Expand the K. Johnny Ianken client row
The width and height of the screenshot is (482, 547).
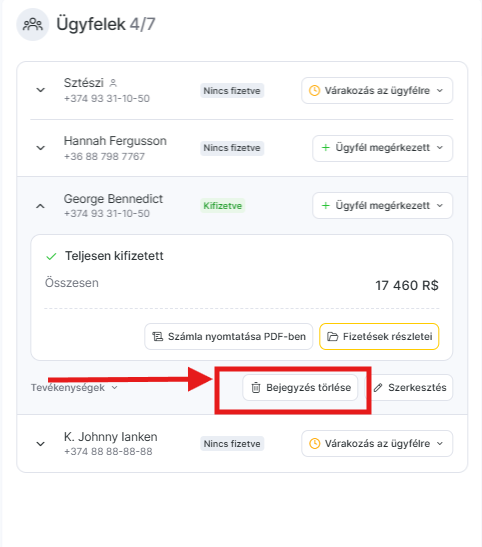coord(40,444)
